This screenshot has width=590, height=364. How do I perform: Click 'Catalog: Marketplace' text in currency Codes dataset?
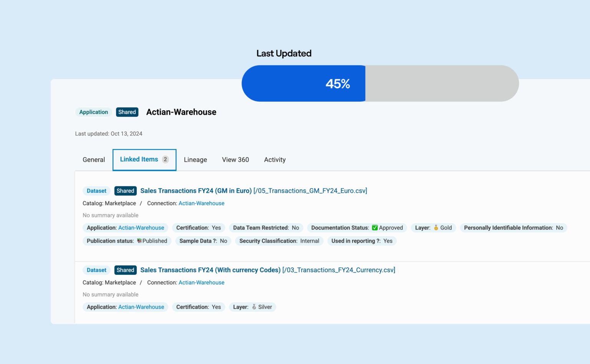[x=109, y=282]
